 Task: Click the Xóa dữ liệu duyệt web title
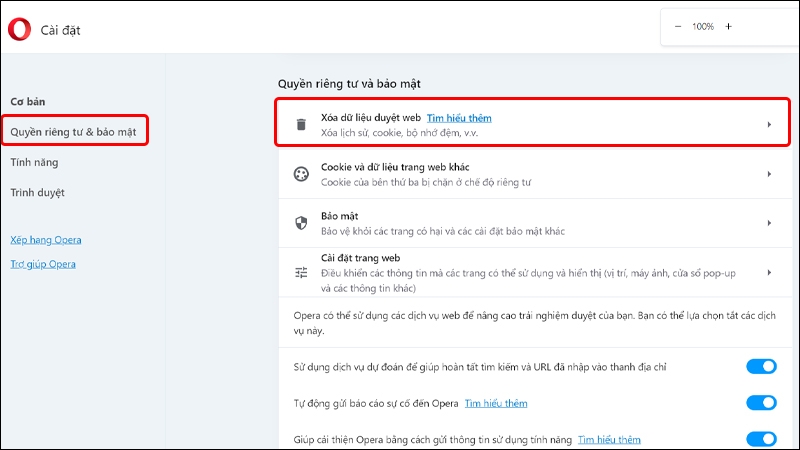click(x=371, y=118)
